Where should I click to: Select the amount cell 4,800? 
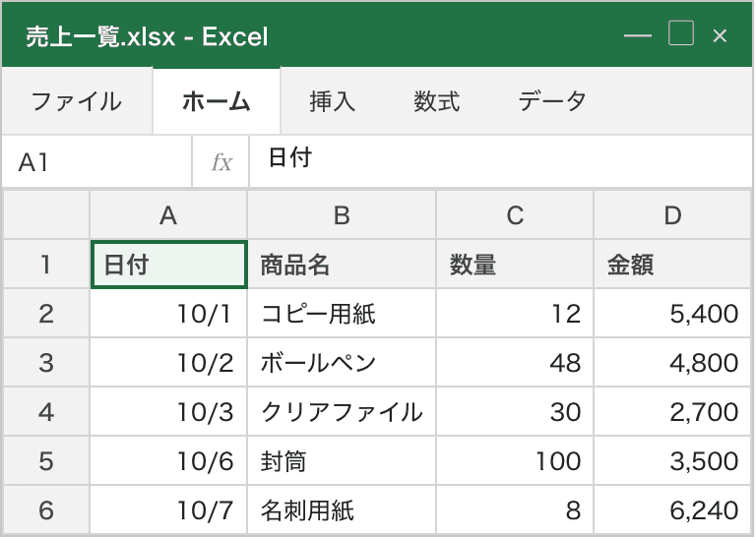click(x=672, y=363)
